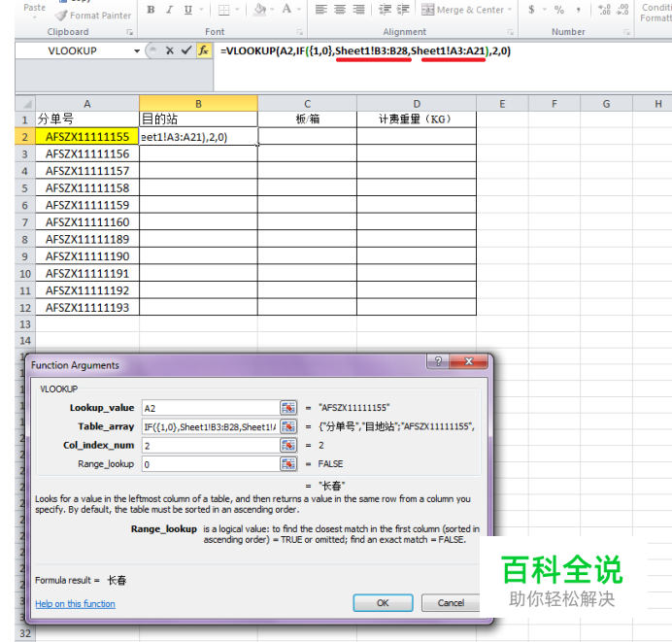This screenshot has width=672, height=642.
Task: Click in the Col_index_num input field
Action: 211,446
